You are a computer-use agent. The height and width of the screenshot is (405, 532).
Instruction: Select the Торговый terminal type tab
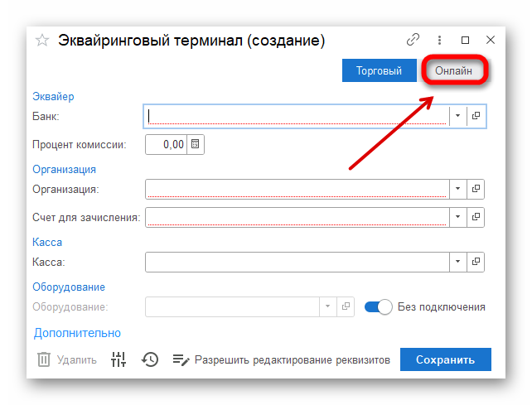pos(379,70)
